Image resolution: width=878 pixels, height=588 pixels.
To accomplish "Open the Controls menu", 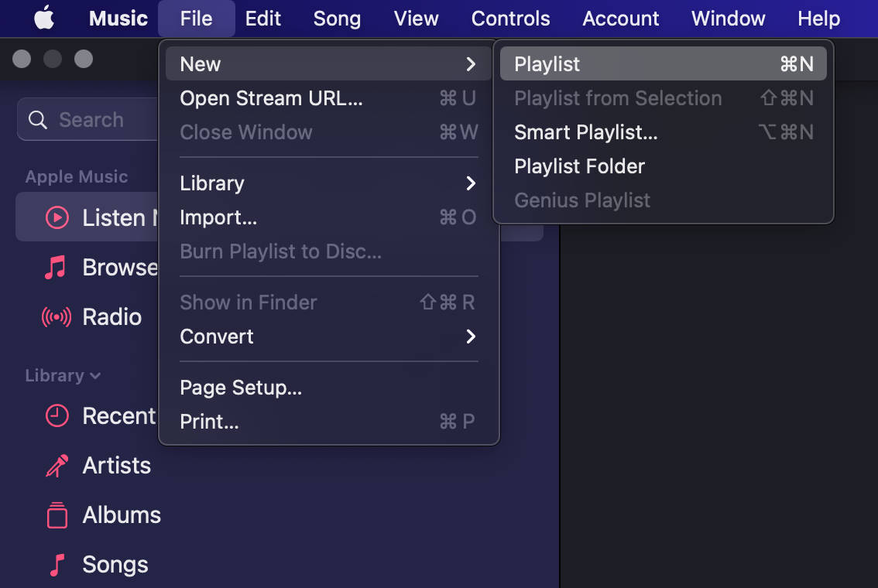I will (510, 19).
